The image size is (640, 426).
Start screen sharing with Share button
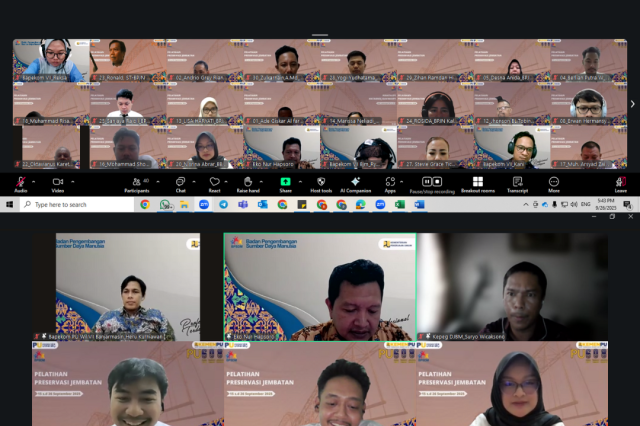click(x=285, y=182)
